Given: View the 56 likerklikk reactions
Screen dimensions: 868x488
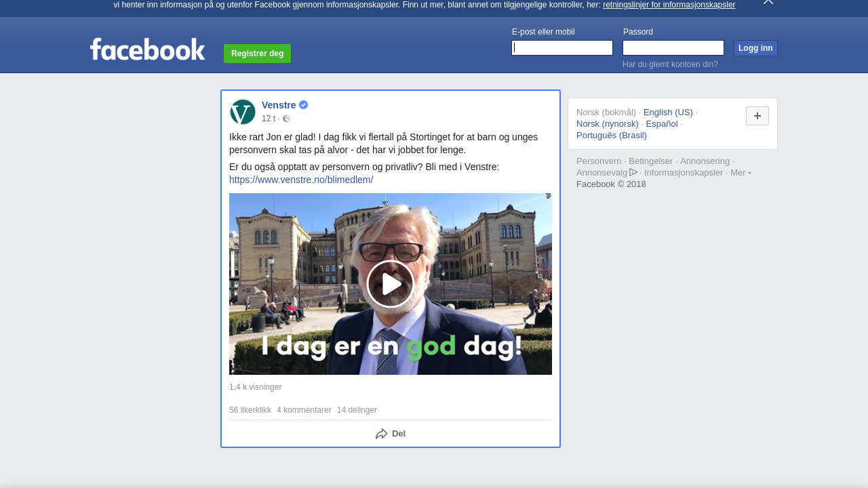Looking at the screenshot, I should (x=250, y=410).
